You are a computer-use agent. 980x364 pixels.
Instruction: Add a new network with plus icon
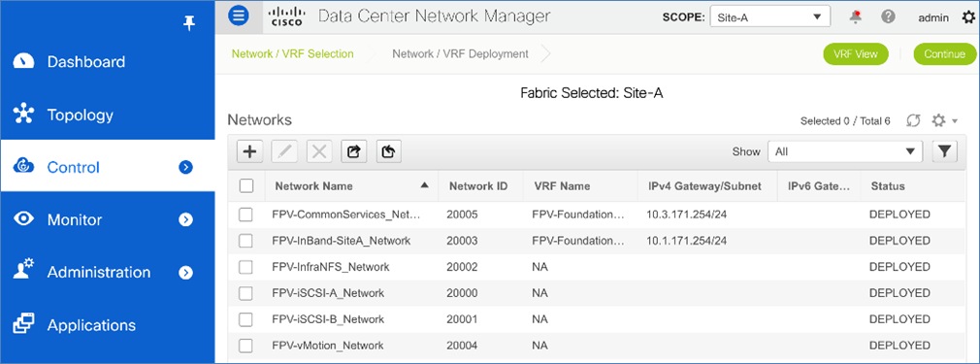[x=249, y=151]
